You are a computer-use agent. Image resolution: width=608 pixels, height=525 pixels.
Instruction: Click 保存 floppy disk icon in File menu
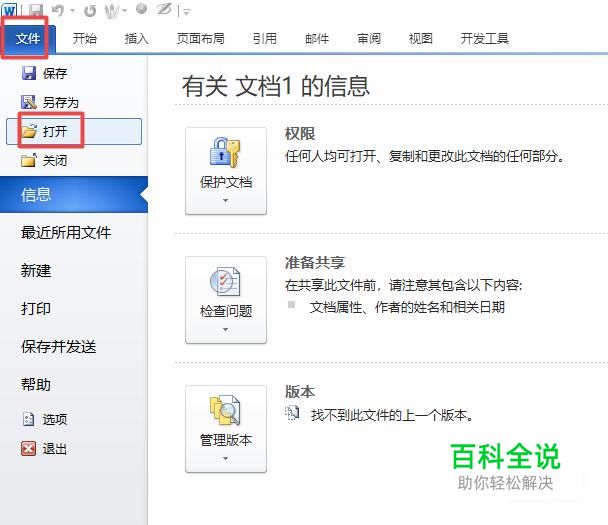click(x=29, y=73)
